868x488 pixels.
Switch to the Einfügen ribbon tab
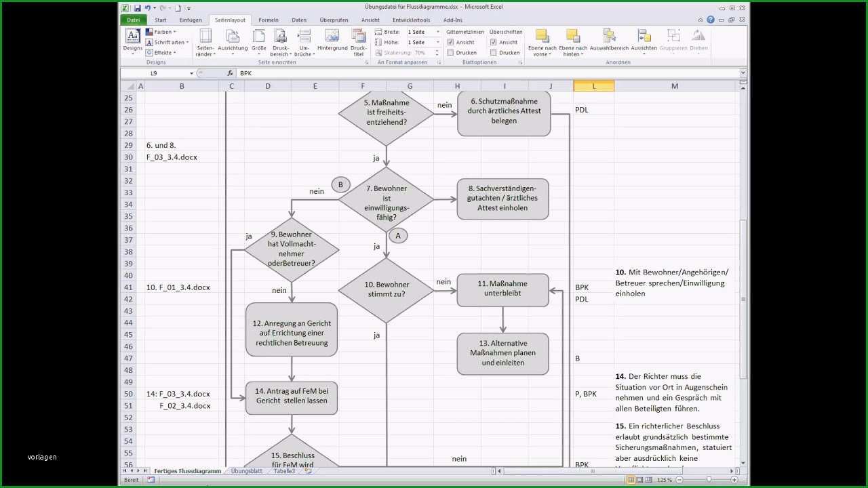(x=191, y=20)
